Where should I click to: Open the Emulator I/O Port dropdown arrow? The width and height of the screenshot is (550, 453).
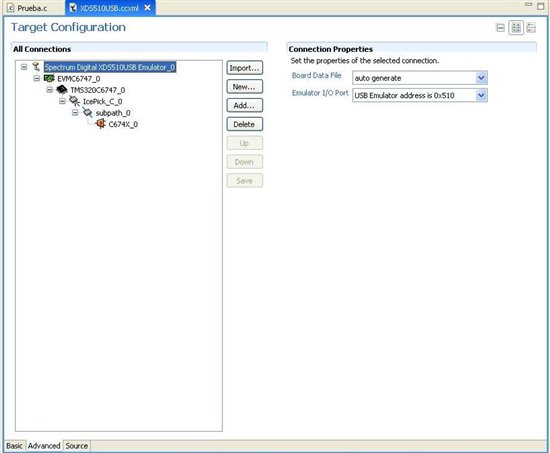[x=481, y=95]
